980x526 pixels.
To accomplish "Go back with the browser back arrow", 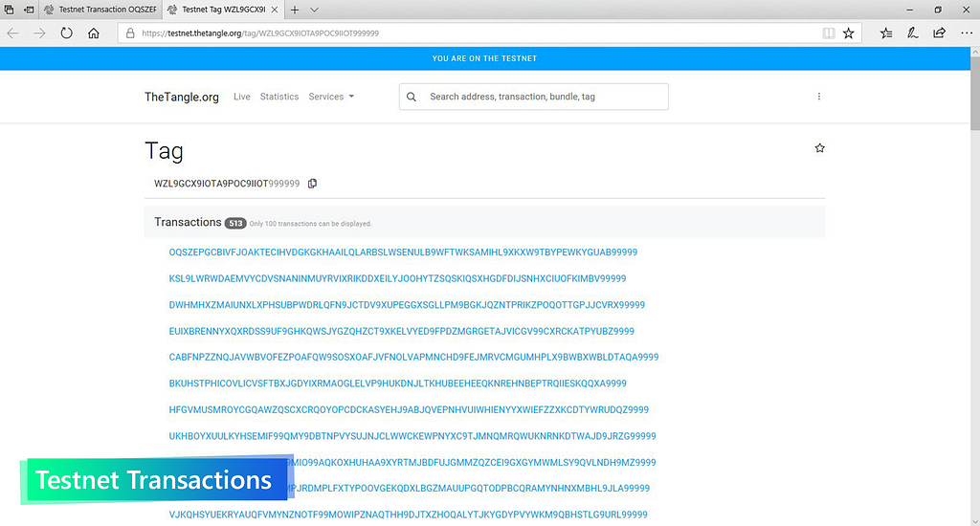I will (13, 33).
